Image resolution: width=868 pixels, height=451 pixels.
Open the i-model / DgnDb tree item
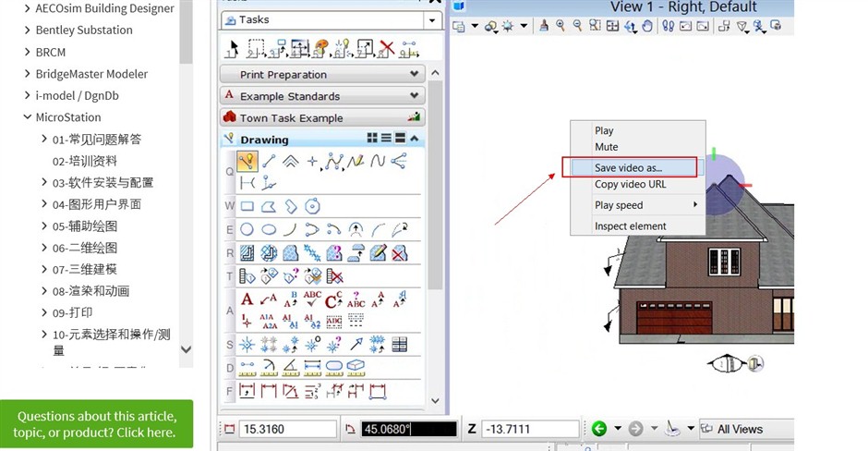coord(77,95)
